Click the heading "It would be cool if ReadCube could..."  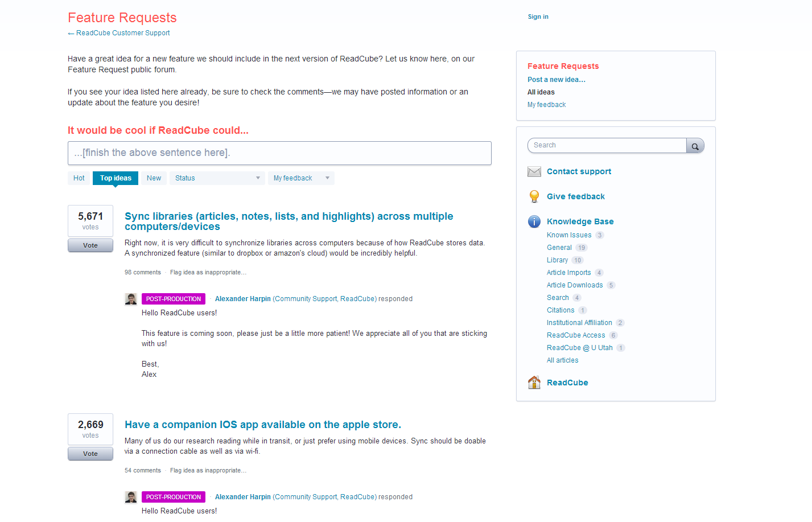tap(158, 130)
